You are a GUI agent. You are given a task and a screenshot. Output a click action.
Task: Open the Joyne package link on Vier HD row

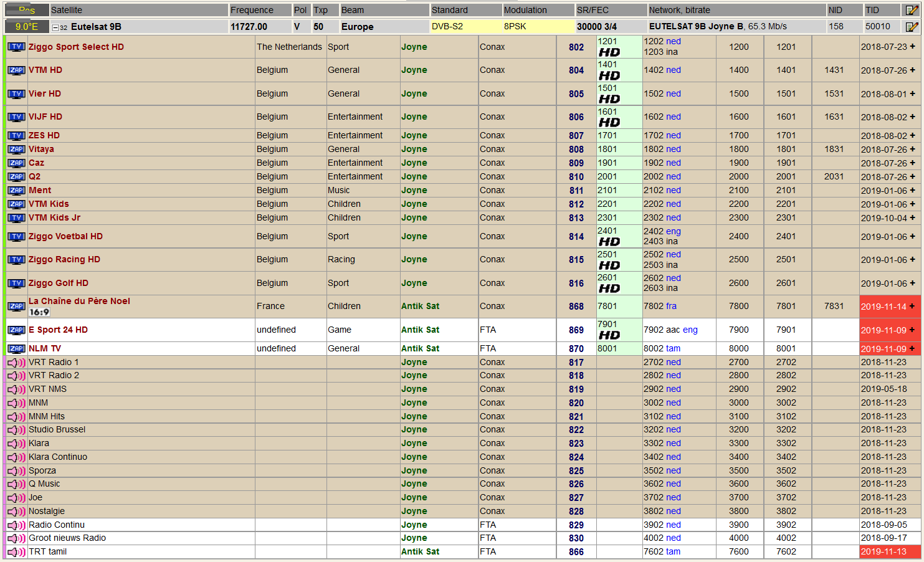click(x=414, y=93)
